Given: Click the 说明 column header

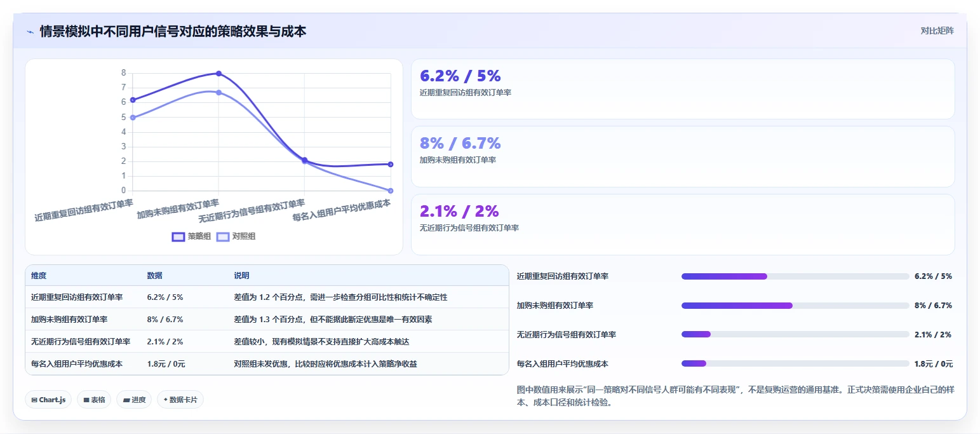Looking at the screenshot, I should (x=241, y=276).
